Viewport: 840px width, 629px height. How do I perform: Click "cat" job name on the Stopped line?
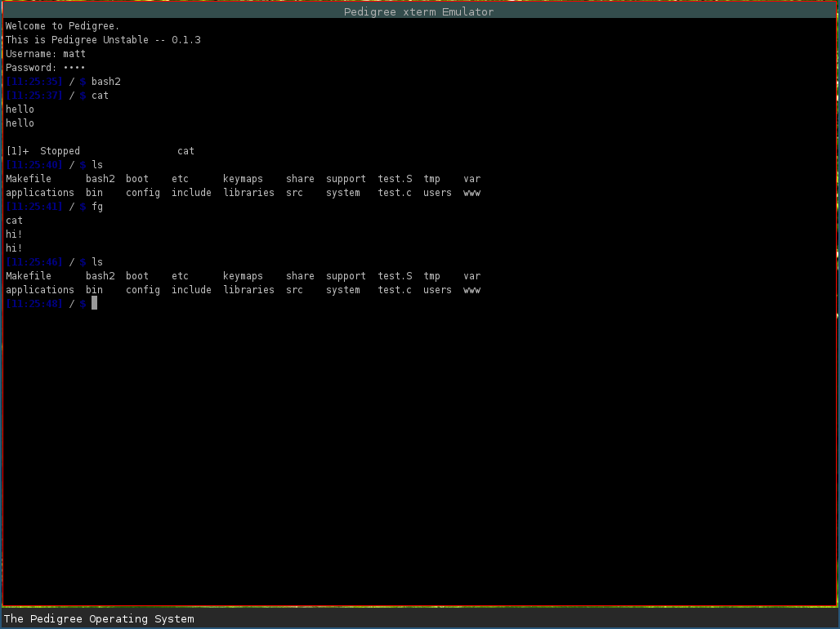tap(185, 151)
